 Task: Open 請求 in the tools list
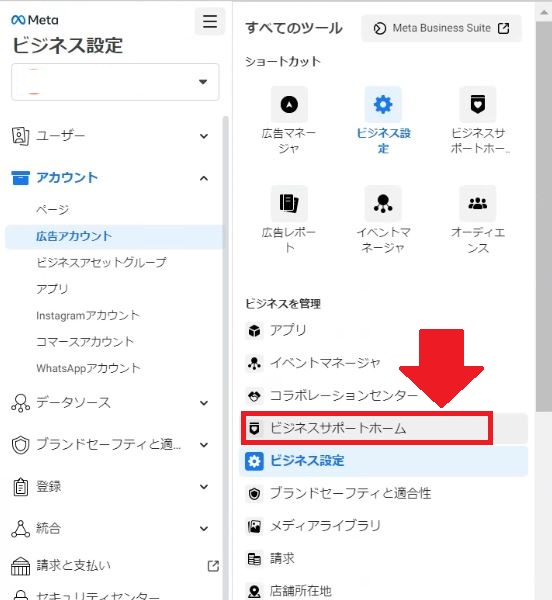coord(283,559)
